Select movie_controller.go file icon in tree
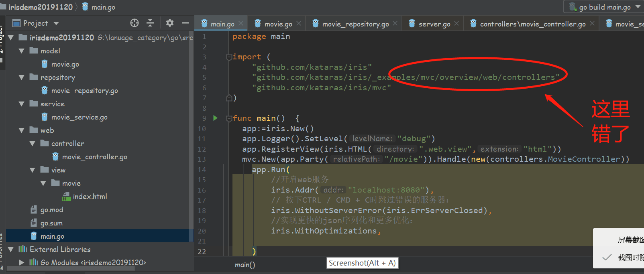 tap(55, 156)
